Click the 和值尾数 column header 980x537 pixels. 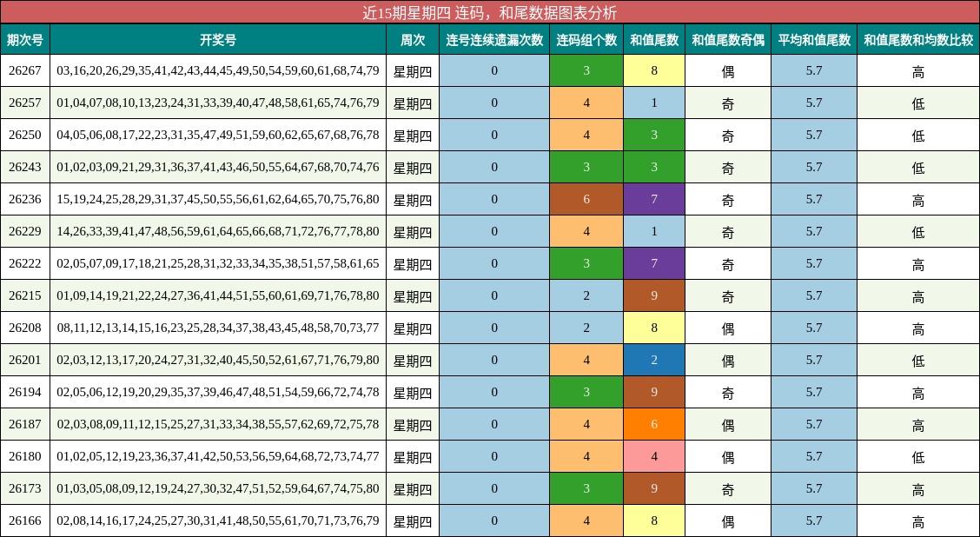(x=654, y=40)
